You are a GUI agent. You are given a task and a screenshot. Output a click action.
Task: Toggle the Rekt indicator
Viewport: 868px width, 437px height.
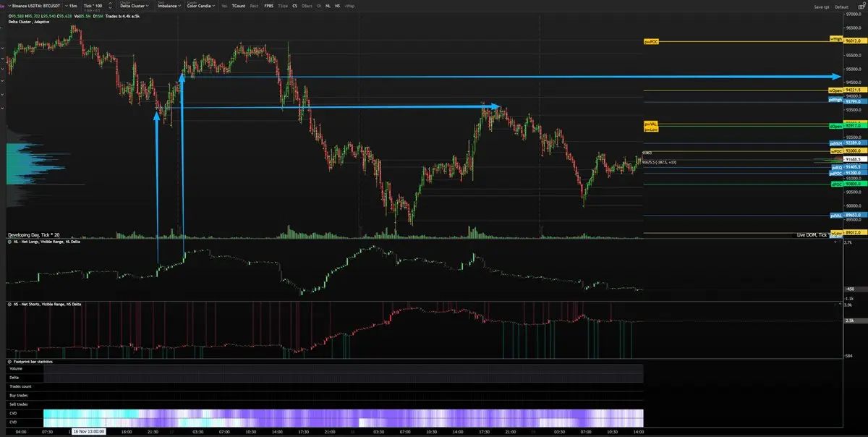pyautogui.click(x=254, y=6)
